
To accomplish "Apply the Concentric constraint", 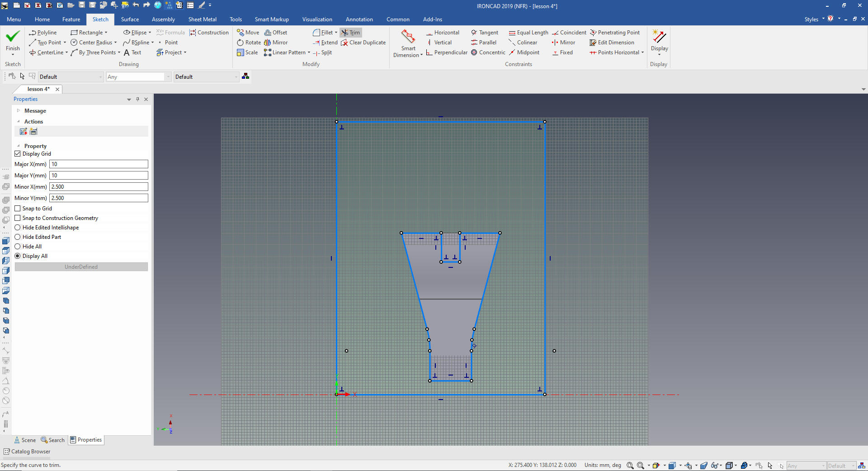I will (488, 52).
